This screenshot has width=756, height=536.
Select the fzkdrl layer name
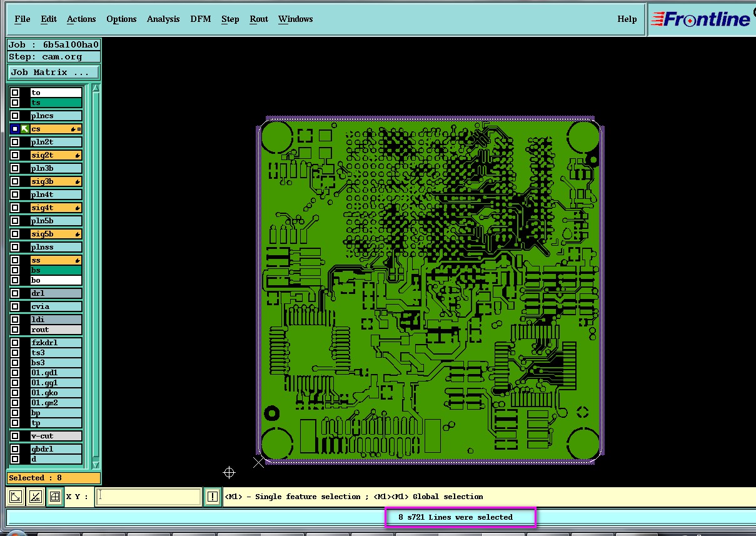pos(56,343)
